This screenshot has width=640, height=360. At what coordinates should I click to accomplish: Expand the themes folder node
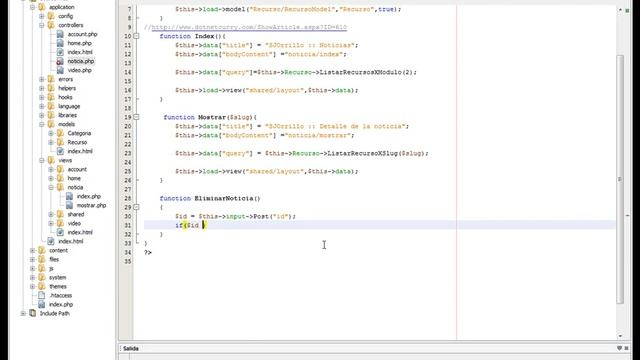point(33,286)
